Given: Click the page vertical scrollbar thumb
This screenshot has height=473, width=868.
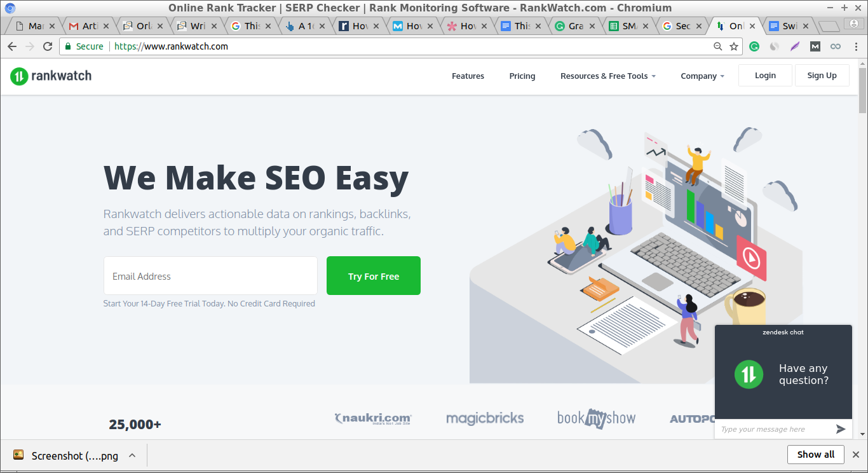Looking at the screenshot, I should (x=863, y=89).
